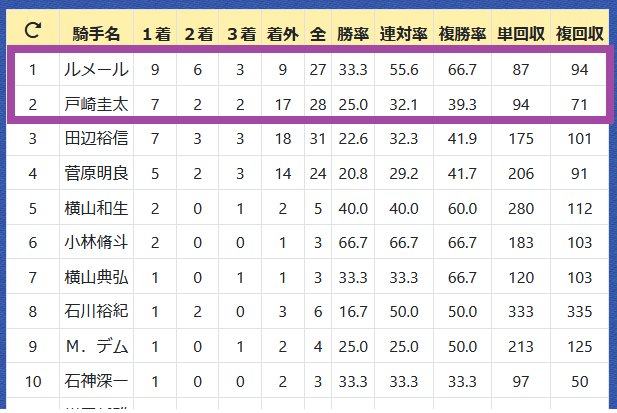Select jockey name ルメール
Viewport: 617px width, 413px height.
click(96, 70)
